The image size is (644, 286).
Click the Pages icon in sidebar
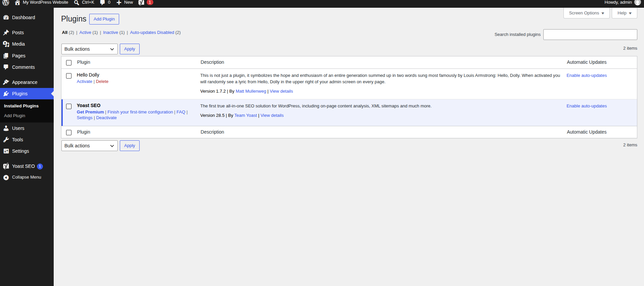(6, 56)
